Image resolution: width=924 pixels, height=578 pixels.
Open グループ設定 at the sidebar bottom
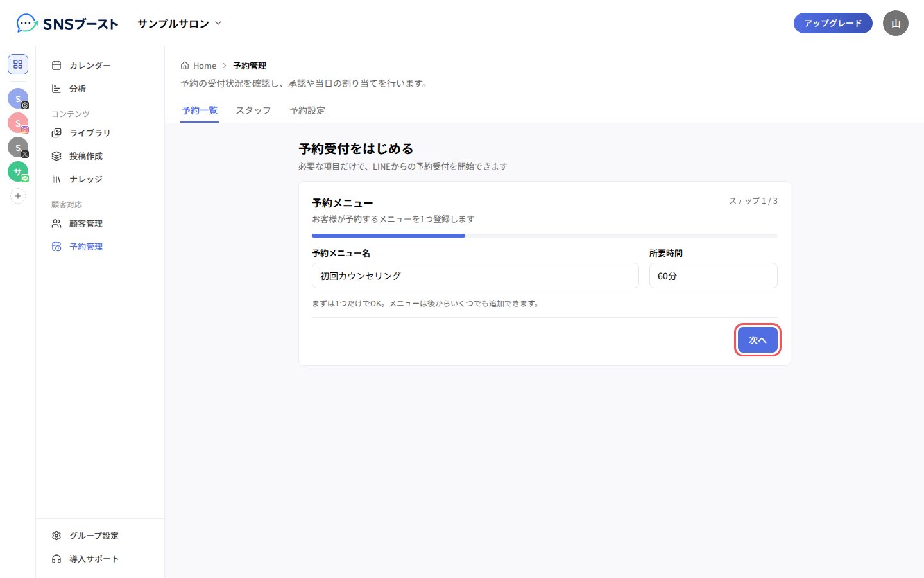(x=100, y=536)
